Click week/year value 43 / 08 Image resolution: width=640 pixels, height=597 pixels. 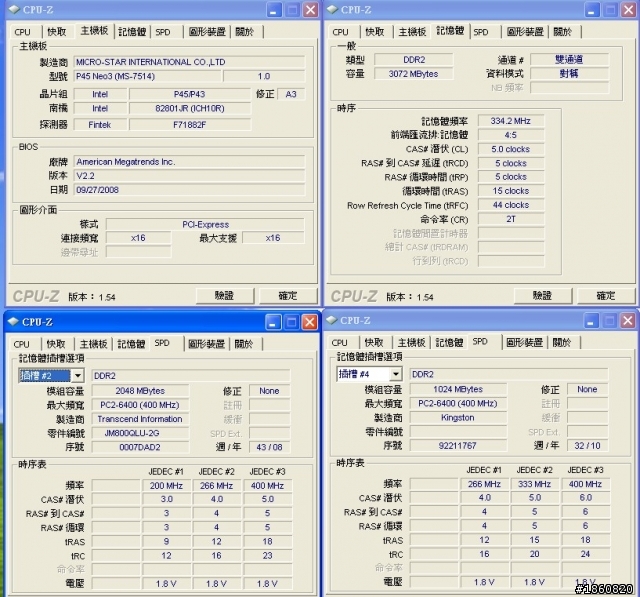point(269,447)
